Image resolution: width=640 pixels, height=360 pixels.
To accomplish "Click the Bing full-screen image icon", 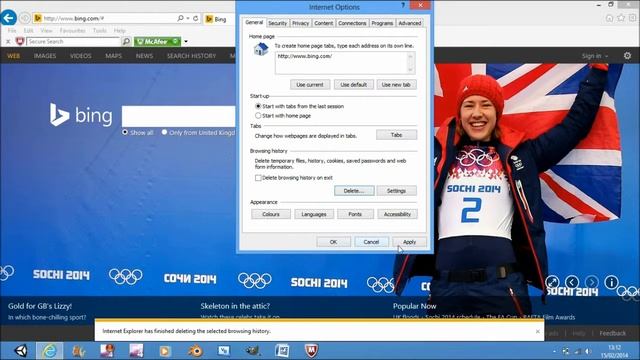I will [552, 282].
